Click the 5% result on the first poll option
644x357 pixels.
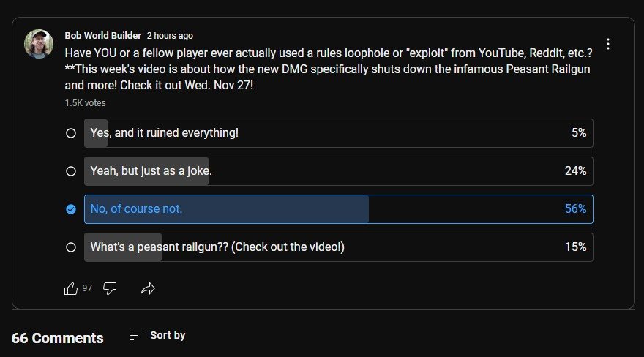579,133
